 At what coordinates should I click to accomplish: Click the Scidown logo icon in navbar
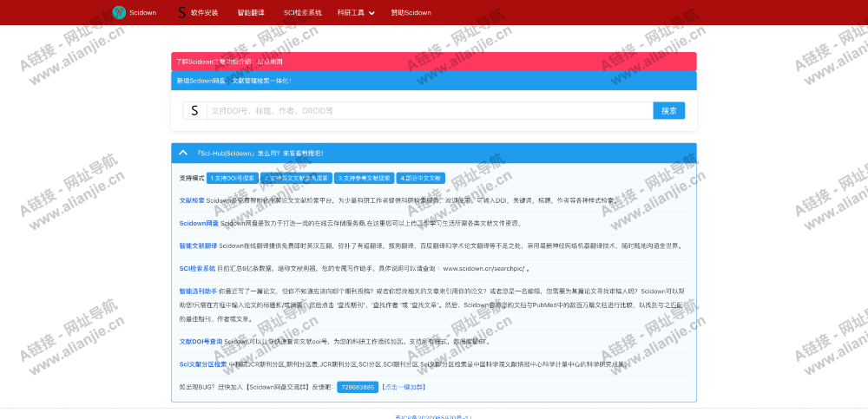(119, 12)
